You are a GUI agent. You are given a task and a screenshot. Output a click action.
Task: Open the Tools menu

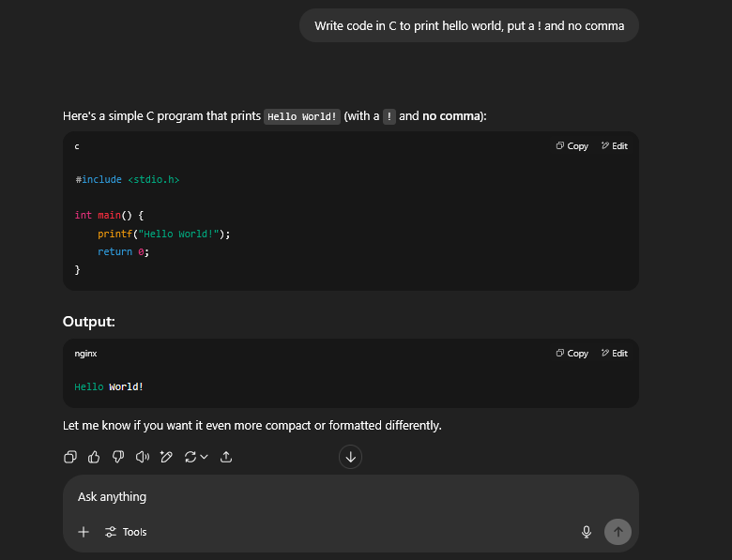126,532
